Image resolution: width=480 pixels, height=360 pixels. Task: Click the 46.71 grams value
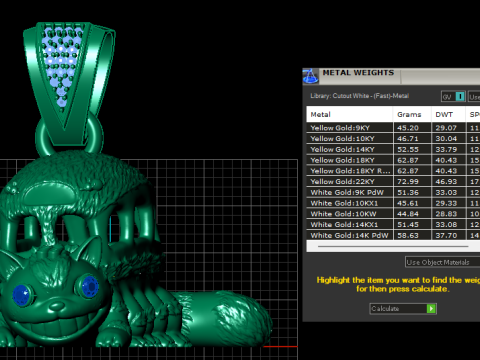pyautogui.click(x=408, y=138)
